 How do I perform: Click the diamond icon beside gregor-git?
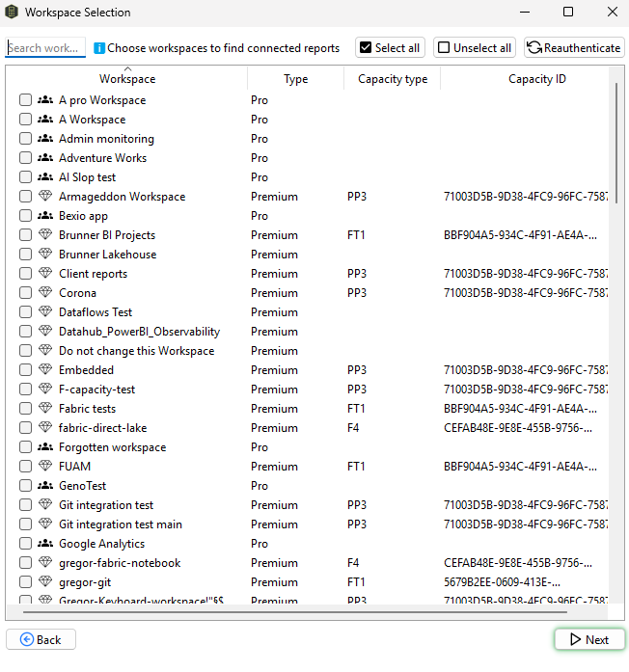point(45,581)
